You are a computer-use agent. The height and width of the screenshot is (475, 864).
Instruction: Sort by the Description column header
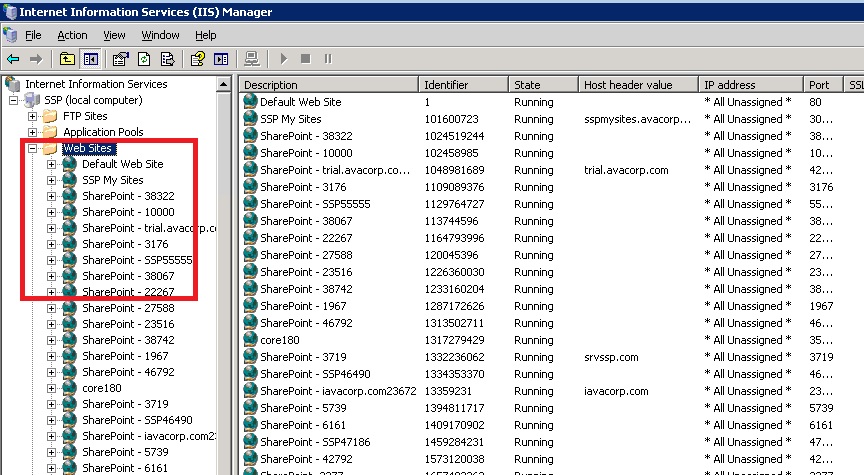click(x=329, y=85)
